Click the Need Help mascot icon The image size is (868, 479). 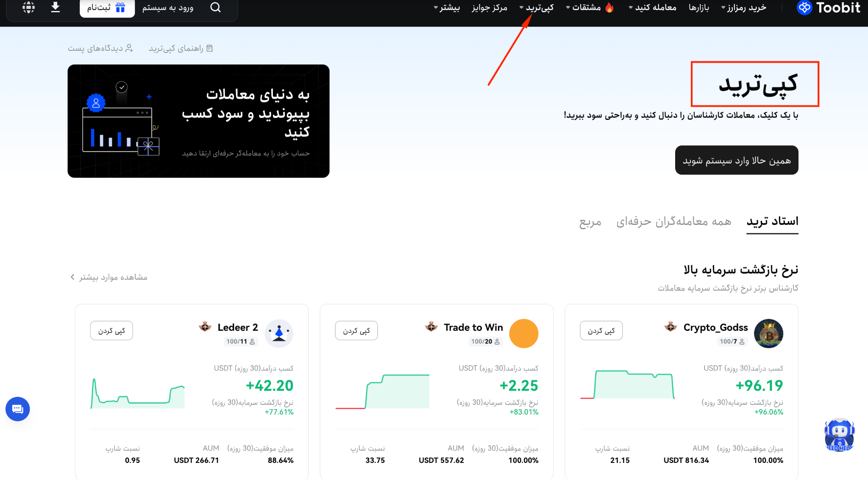[x=839, y=435]
